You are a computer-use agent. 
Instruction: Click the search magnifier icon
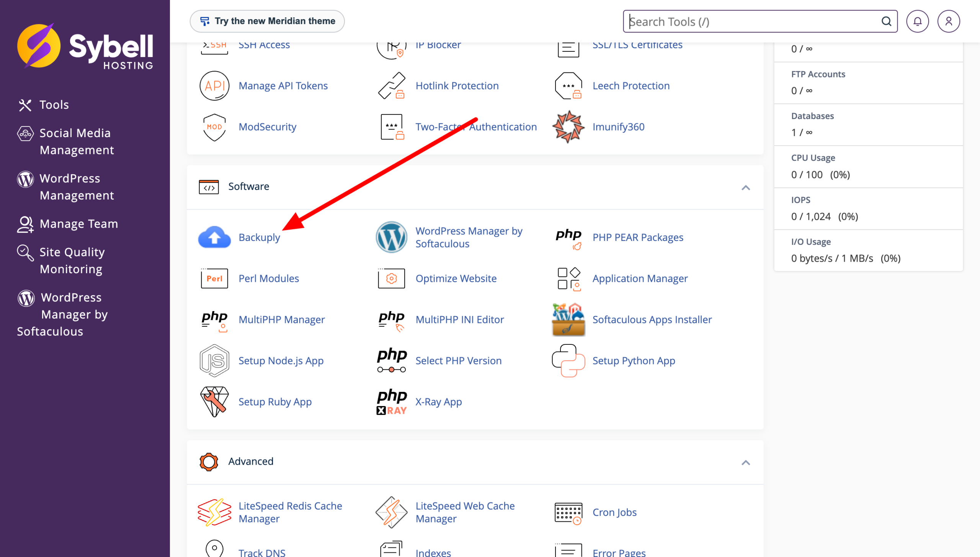coord(887,21)
